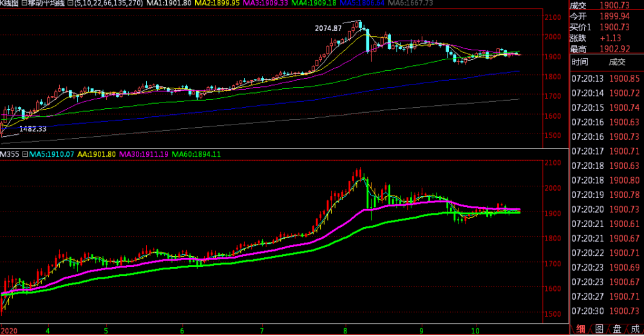The height and width of the screenshot is (336, 644).
Task: Click the K线图 chart label
Action: click(12, 5)
